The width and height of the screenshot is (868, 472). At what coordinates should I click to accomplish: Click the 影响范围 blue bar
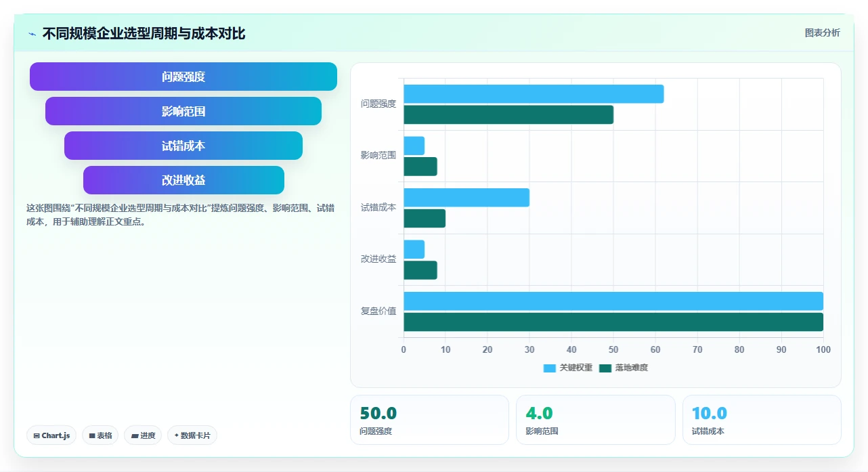(414, 146)
